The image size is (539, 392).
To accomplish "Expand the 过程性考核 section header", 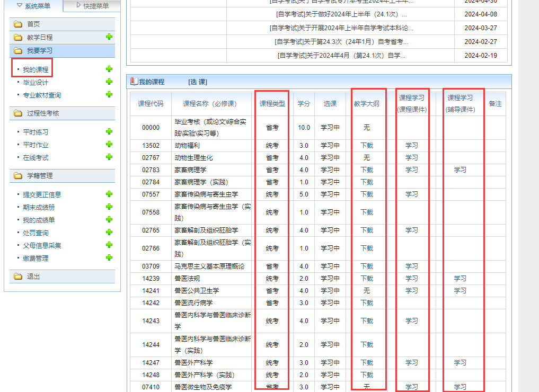I will [x=62, y=113].
